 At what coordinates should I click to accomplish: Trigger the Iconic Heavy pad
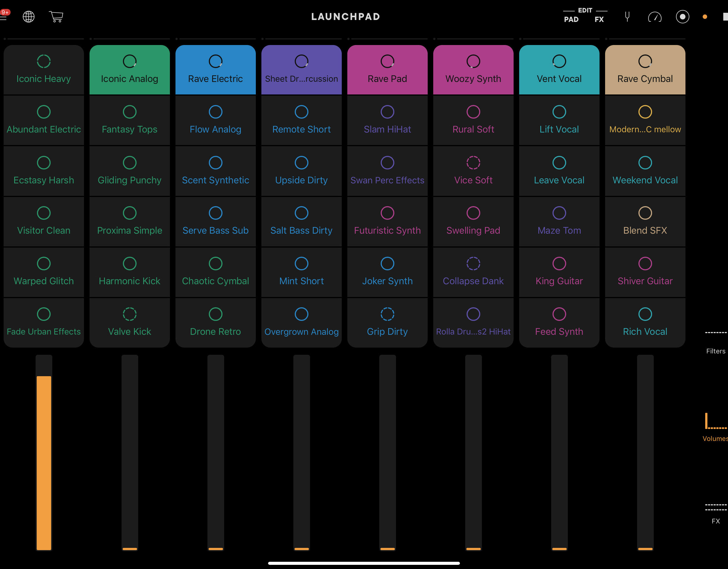point(44,70)
